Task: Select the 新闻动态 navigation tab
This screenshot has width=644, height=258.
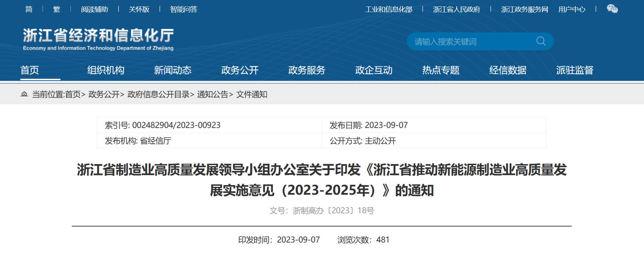Action: [x=173, y=70]
